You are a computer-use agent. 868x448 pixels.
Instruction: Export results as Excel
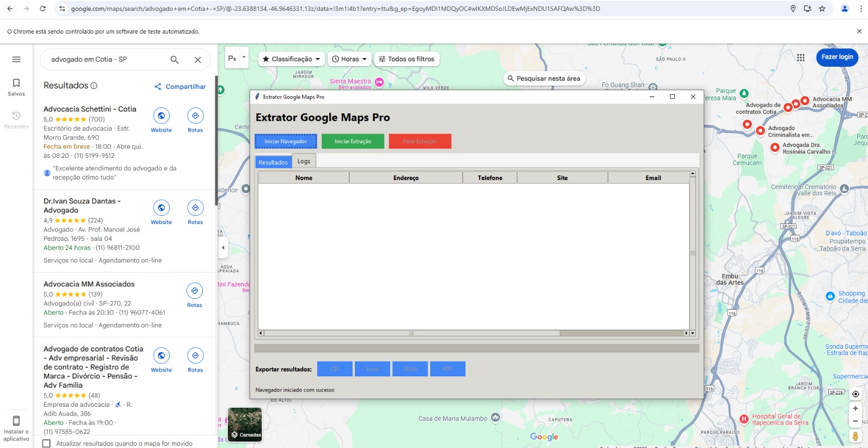[x=372, y=369]
